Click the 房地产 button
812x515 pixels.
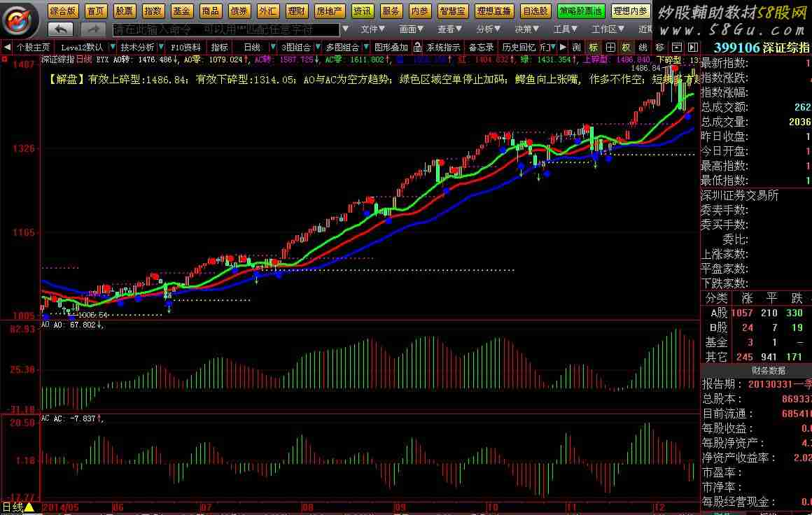pos(330,11)
